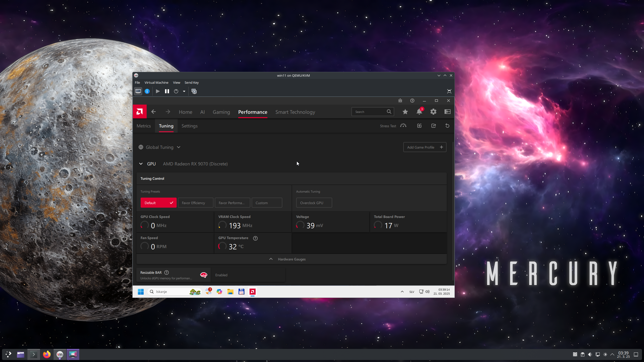Select Favor Performance preset

click(232, 203)
